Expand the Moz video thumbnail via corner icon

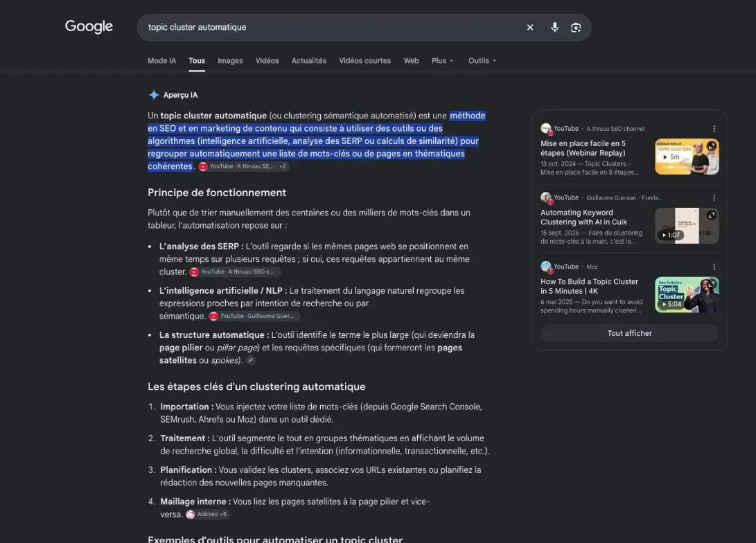[712, 284]
